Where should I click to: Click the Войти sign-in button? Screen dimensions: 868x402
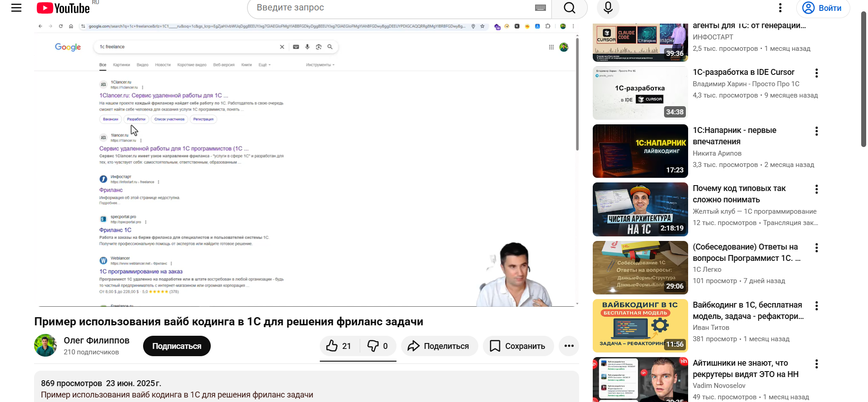coord(823,8)
